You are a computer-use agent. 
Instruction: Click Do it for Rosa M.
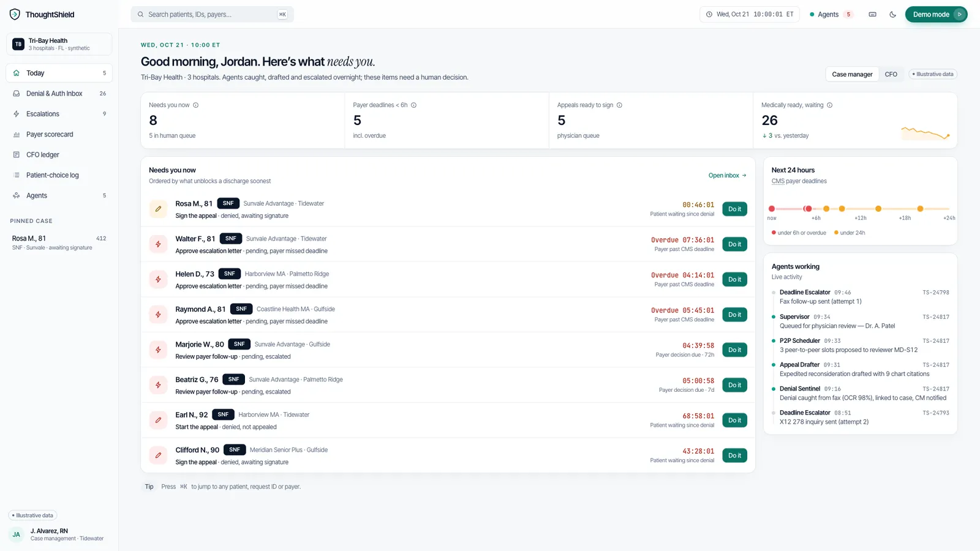coord(734,209)
